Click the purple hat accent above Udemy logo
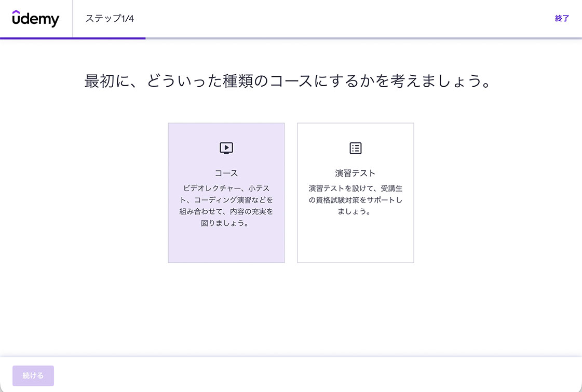Image resolution: width=582 pixels, height=392 pixels. [x=17, y=12]
